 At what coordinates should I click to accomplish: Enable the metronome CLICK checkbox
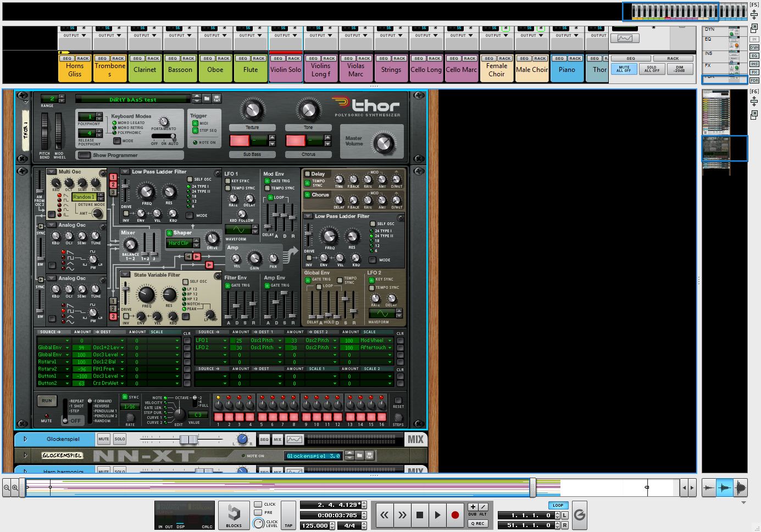coord(258,504)
